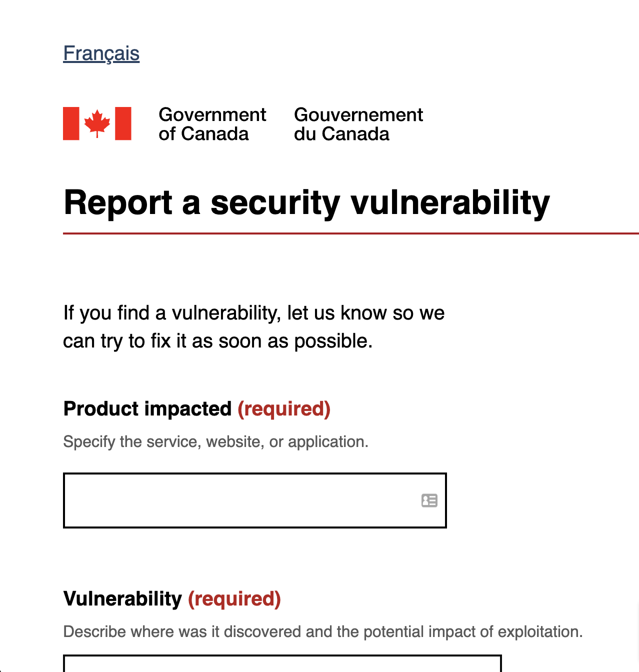Click the red maple leaf emblem
The image size is (639, 672).
click(x=97, y=123)
